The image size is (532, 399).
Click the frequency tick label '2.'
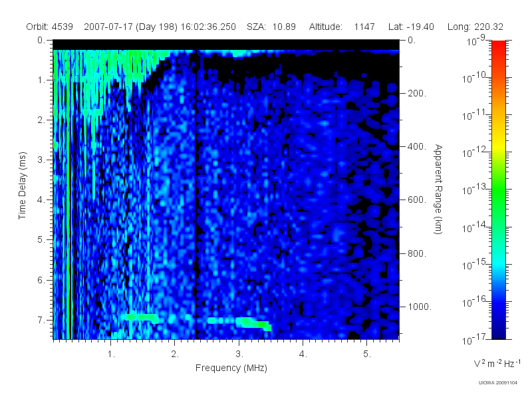[x=175, y=354]
